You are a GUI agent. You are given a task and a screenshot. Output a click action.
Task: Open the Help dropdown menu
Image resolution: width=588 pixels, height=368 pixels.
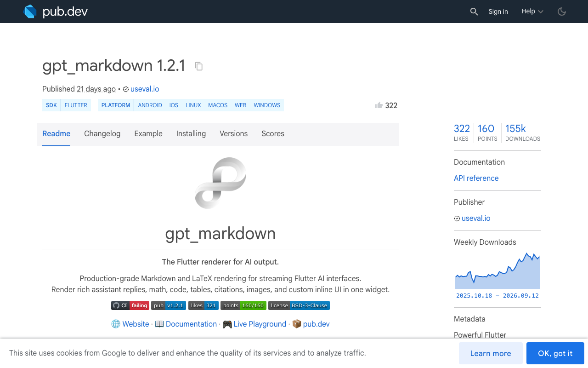tap(532, 11)
